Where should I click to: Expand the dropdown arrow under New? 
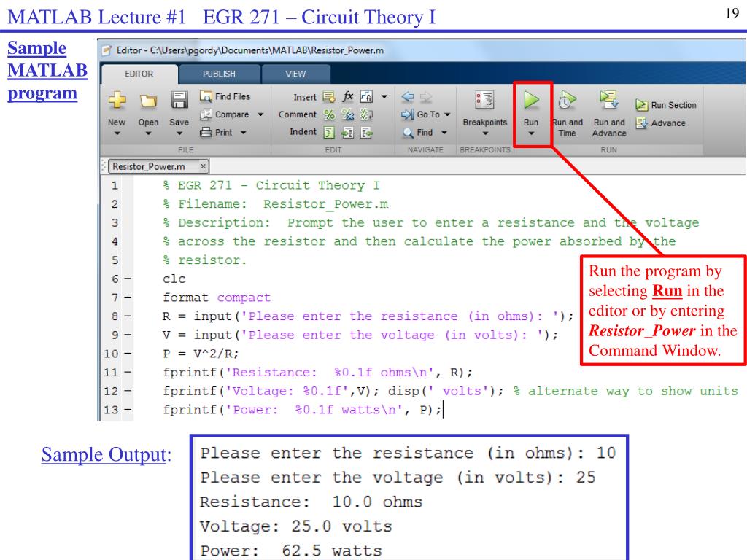117,134
